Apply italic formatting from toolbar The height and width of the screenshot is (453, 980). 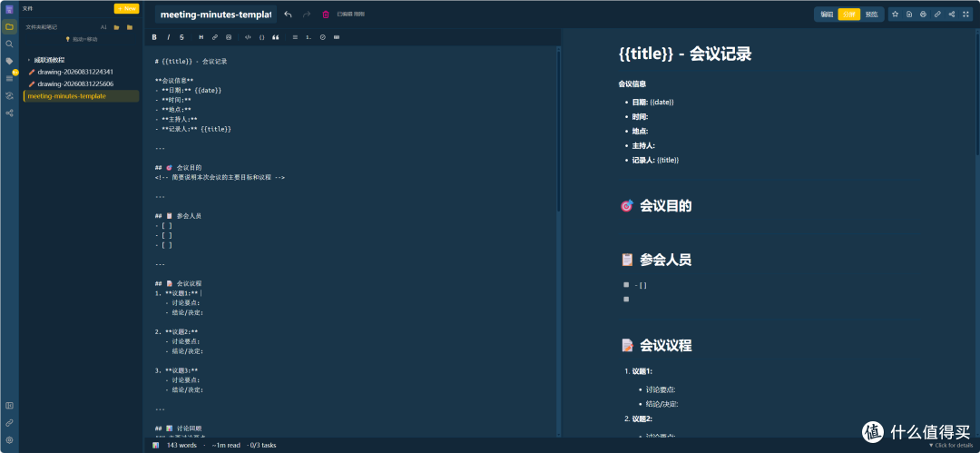point(168,37)
